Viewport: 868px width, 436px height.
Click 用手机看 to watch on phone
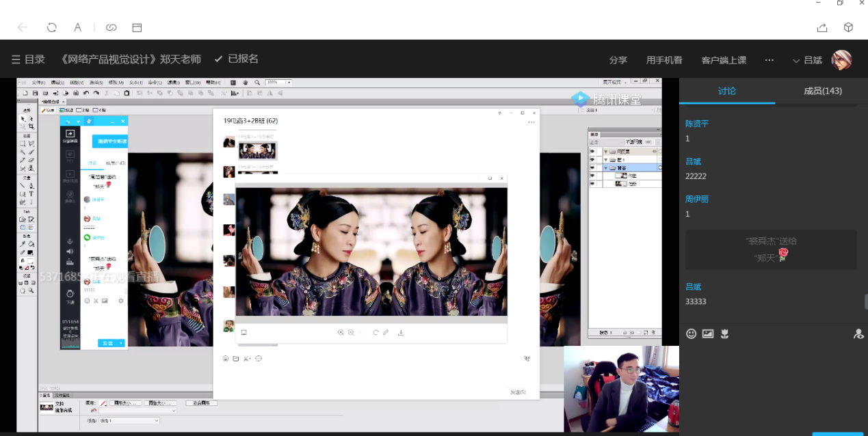coord(664,60)
